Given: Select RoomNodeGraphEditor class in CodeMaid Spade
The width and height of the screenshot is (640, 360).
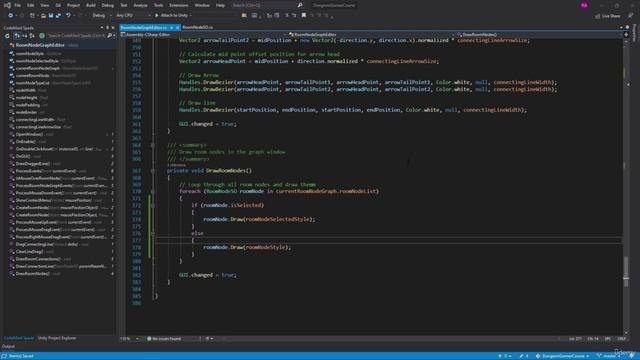Looking at the screenshot, I should pos(40,45).
